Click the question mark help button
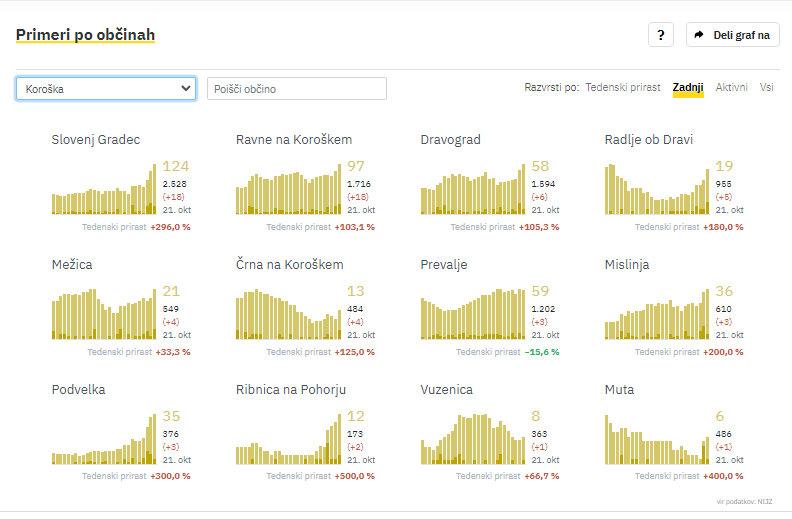This screenshot has width=792, height=519. 660,35
